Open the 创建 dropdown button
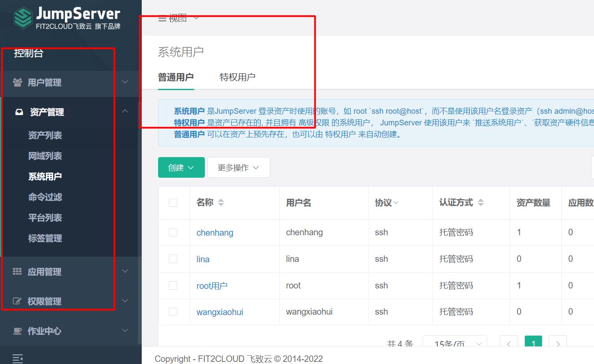This screenshot has width=594, height=364. [181, 167]
